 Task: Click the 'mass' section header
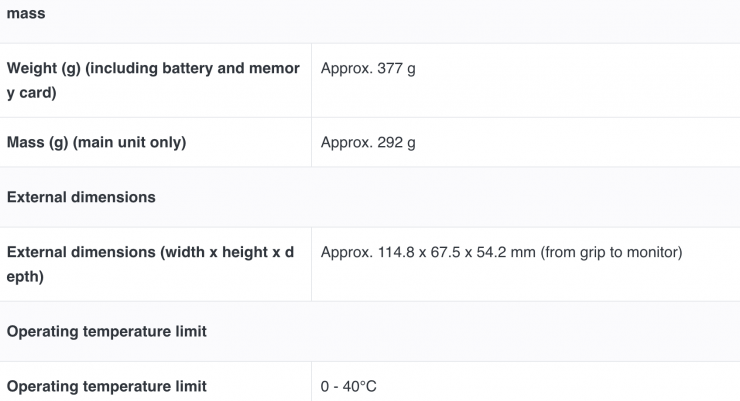(x=26, y=15)
